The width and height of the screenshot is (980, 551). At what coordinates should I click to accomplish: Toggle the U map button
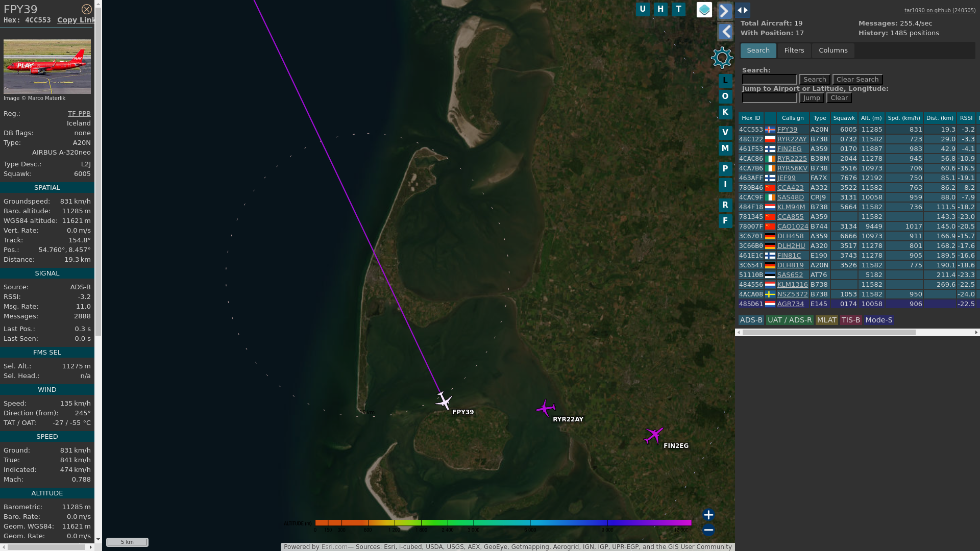click(x=643, y=9)
